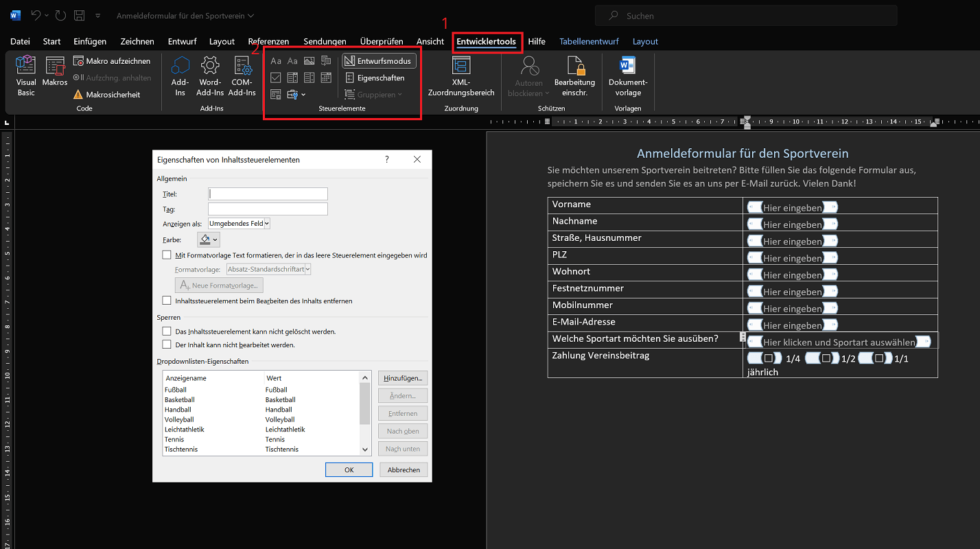Click into the Titel input field

coord(268,194)
